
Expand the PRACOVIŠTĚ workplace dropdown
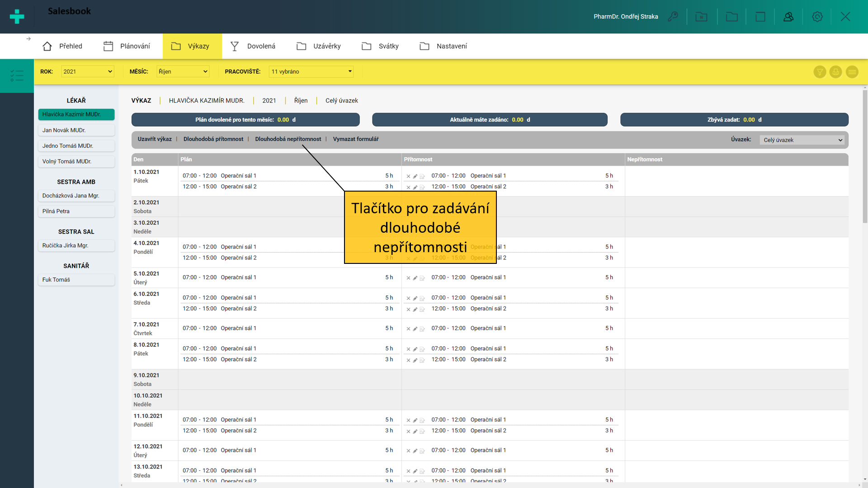pyautogui.click(x=311, y=71)
